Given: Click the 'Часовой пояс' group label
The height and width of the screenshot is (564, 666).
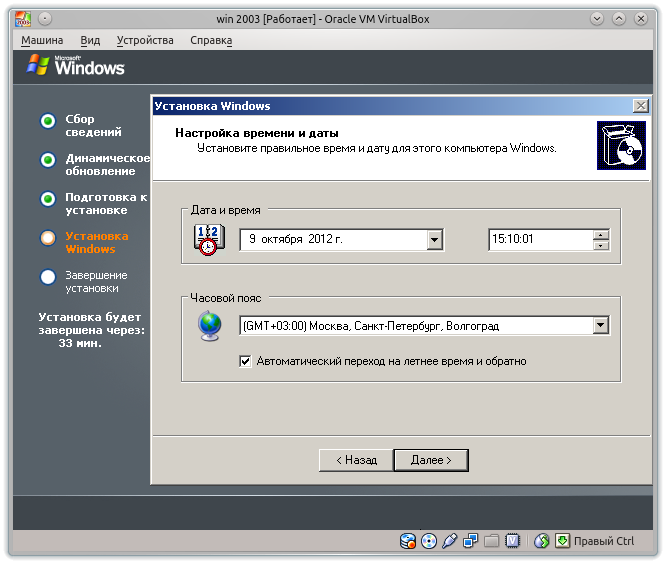Looking at the screenshot, I should [226, 298].
